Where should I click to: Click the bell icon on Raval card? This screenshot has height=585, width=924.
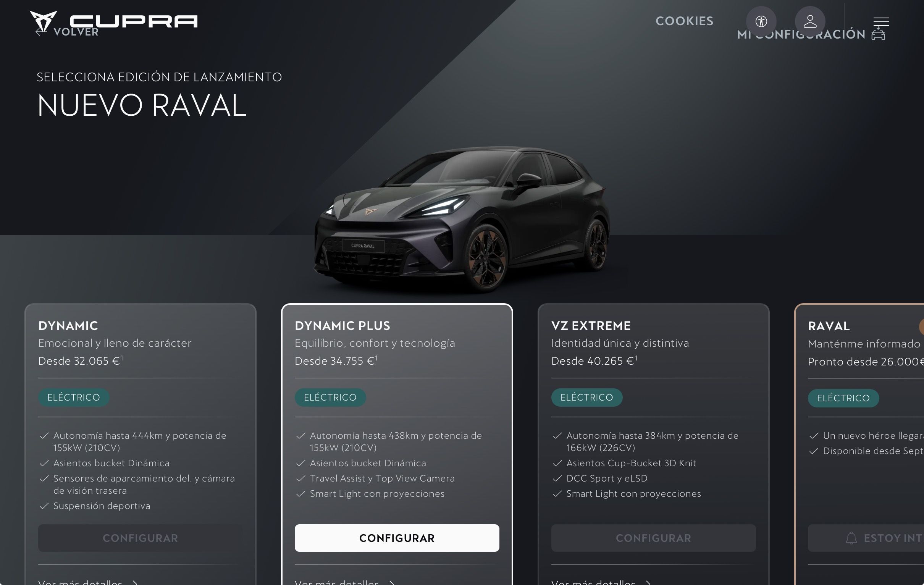point(851,538)
